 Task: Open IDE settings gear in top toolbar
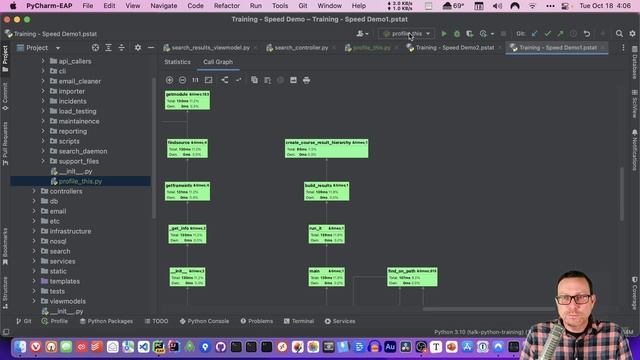632,33
